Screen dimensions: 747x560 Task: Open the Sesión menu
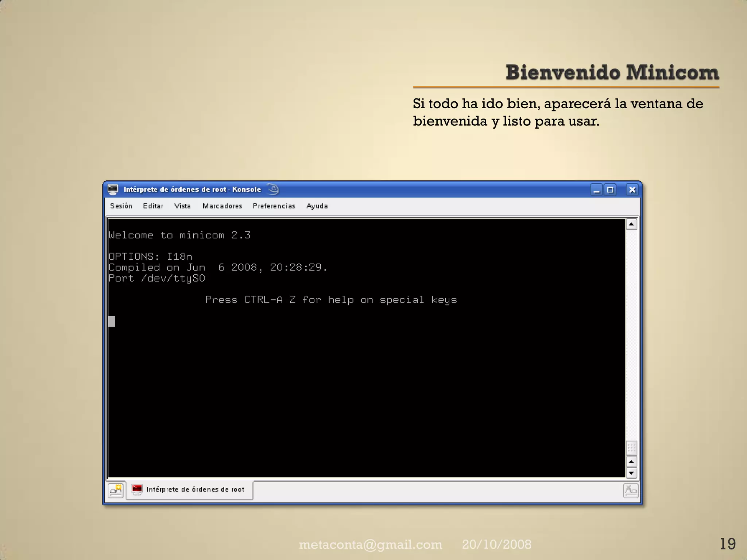[121, 206]
